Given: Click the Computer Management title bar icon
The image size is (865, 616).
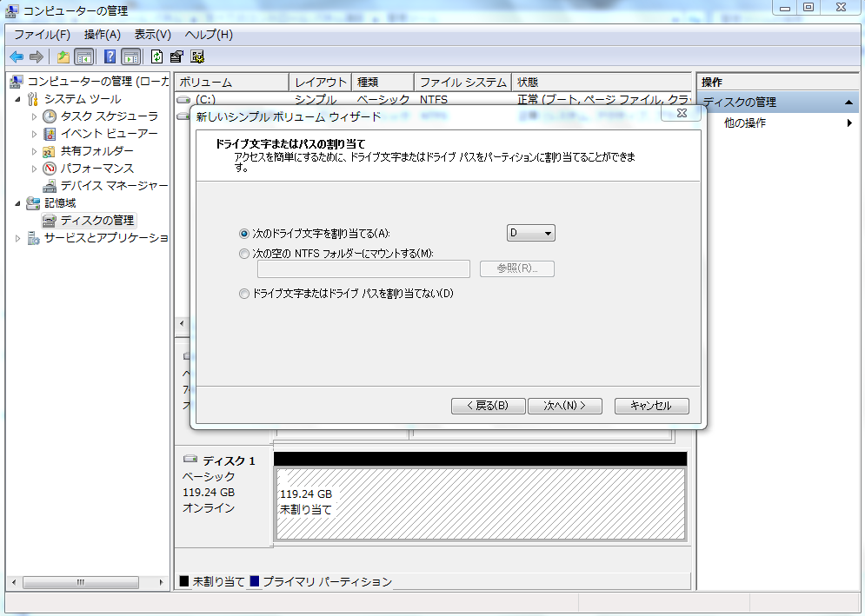Looking at the screenshot, I should (x=11, y=10).
